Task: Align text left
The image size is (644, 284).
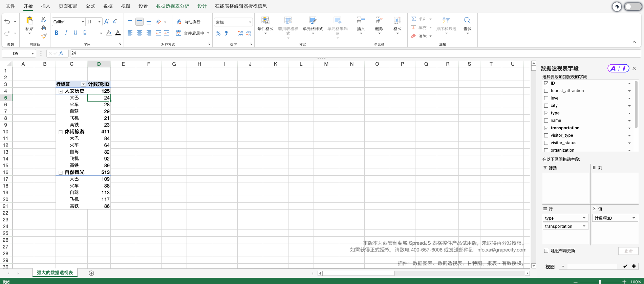Action: coord(130,33)
